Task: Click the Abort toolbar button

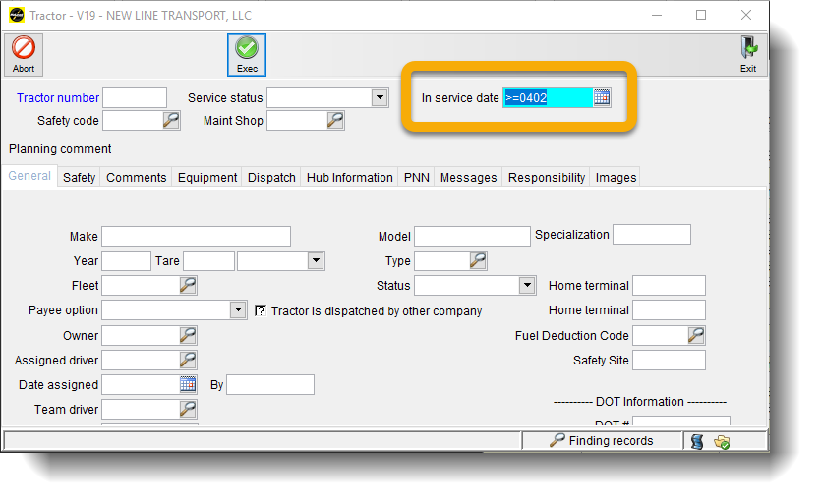Action: 24,54
